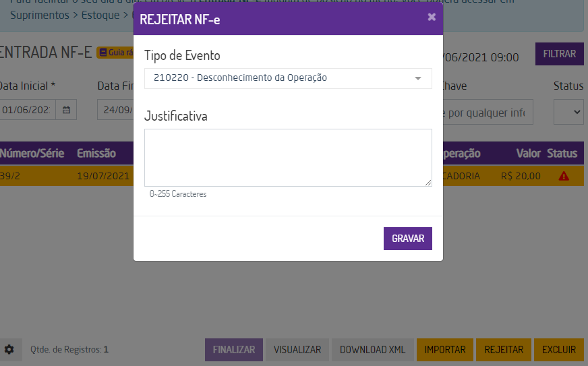Click the Chave search input field
The width and height of the screenshot is (588, 366).
[x=487, y=112]
